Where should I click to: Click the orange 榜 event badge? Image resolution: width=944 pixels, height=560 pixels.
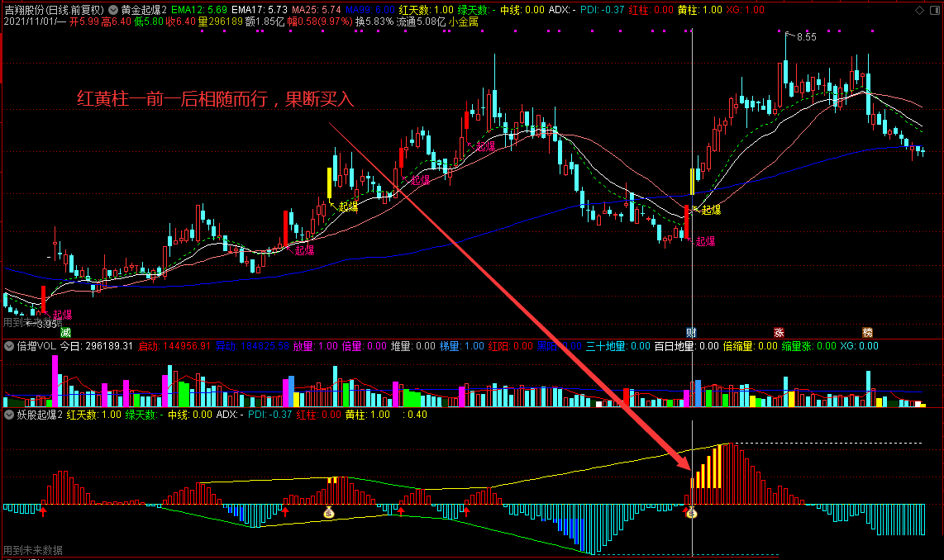pos(868,333)
